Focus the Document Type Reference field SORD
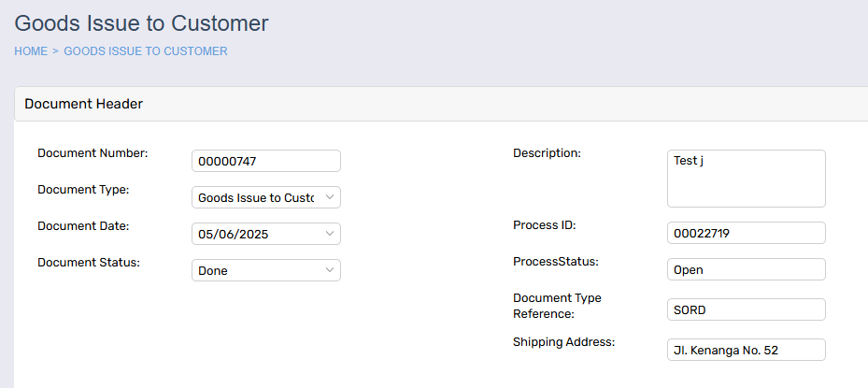Image resolution: width=868 pixels, height=388 pixels. 747,309
